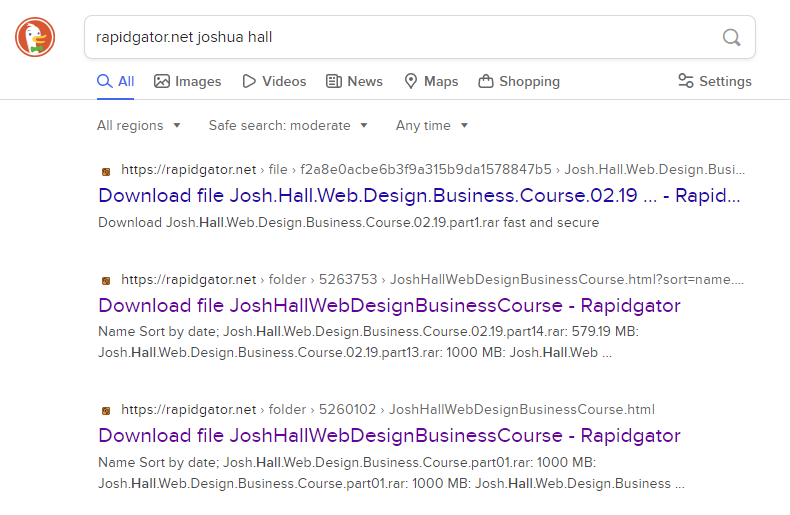790x515 pixels.
Task: Click the snippet 'Download Josh.Hall.Web.Design.Business.Course.02.19.part1.rar fast and secure'
Action: click(349, 223)
